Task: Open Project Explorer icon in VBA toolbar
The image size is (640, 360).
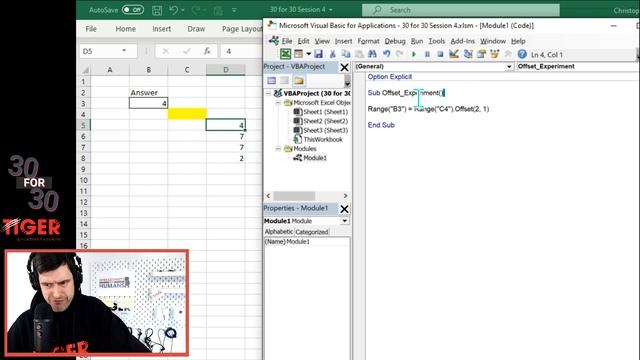Action: [468, 54]
